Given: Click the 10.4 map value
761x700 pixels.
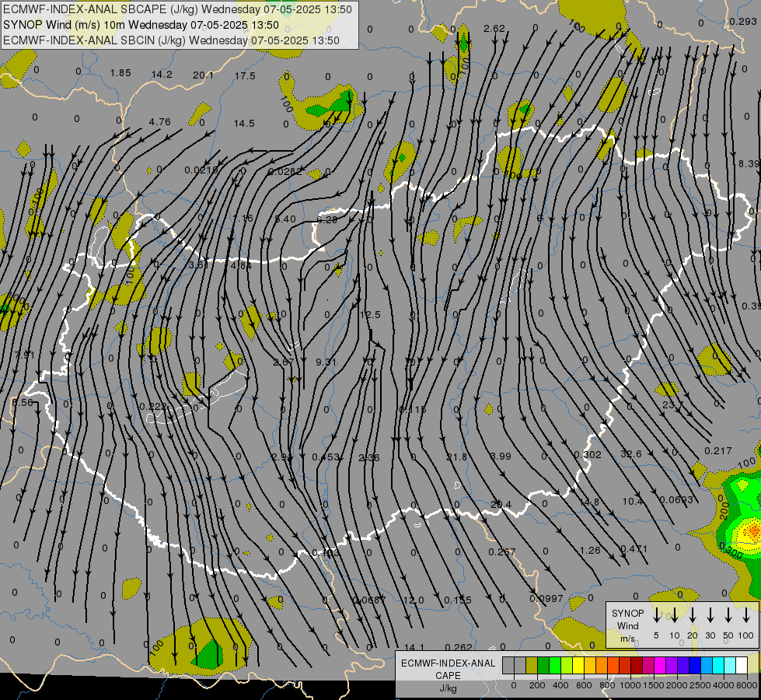Looking at the screenshot, I should click(x=633, y=501).
